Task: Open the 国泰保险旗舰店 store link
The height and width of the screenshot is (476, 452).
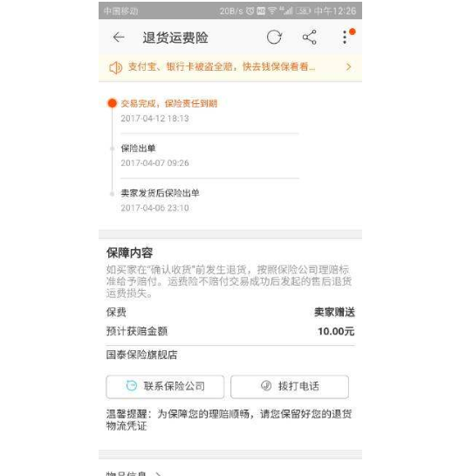Action: pos(141,355)
